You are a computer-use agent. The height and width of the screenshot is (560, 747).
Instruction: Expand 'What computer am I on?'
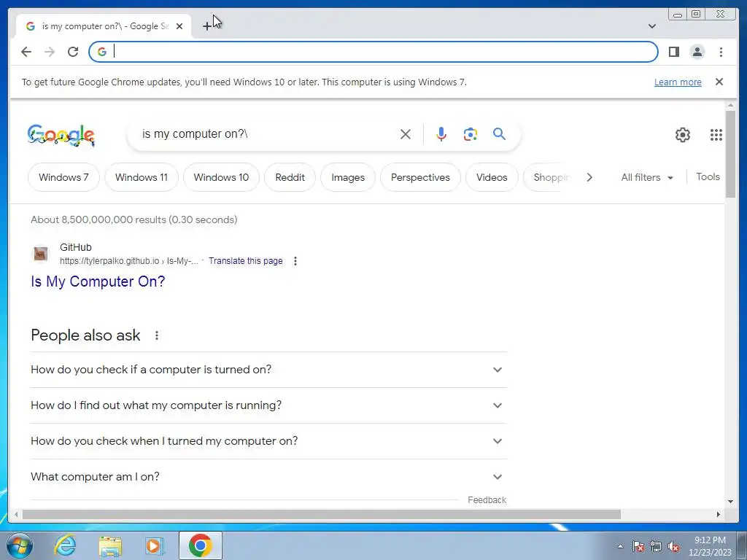point(268,477)
